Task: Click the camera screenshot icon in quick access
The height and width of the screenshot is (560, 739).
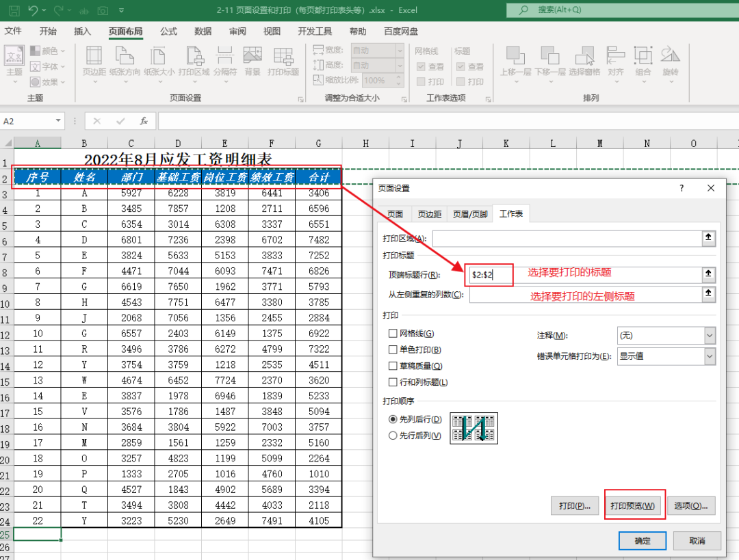Action: click(x=103, y=10)
